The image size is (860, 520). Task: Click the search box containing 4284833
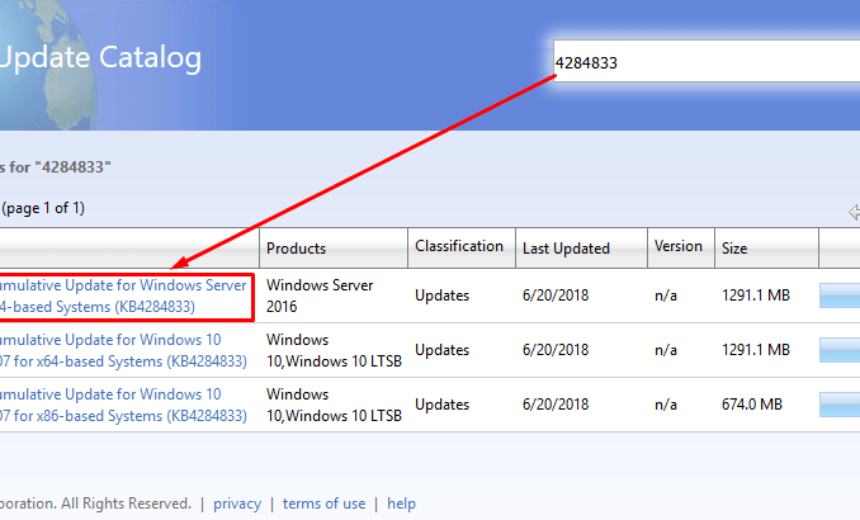[706, 61]
